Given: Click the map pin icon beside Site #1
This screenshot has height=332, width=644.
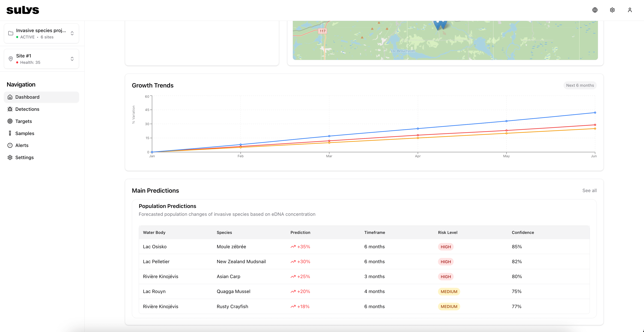Looking at the screenshot, I should (x=10, y=59).
